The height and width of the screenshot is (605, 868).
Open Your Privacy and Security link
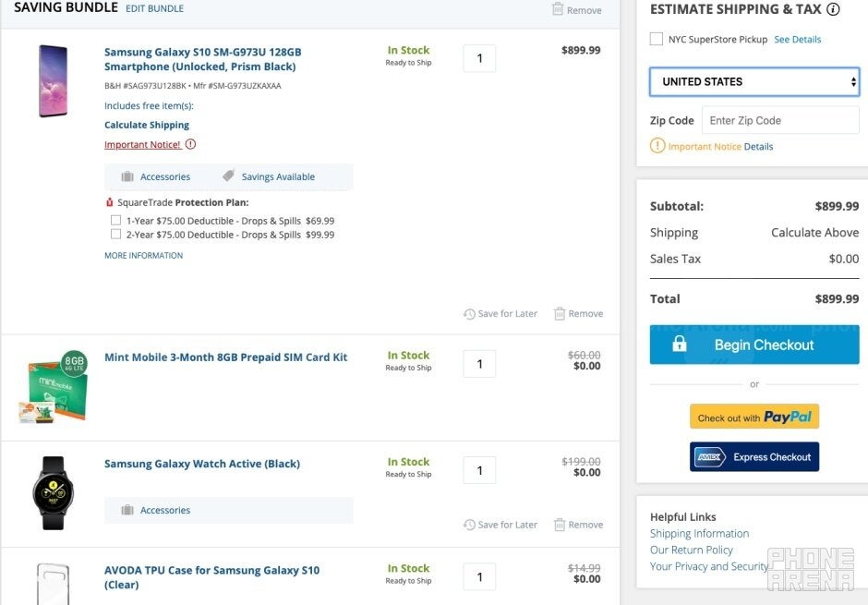click(709, 566)
